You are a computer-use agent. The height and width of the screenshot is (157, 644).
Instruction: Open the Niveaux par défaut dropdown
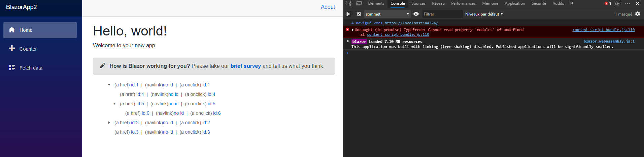[x=484, y=14]
